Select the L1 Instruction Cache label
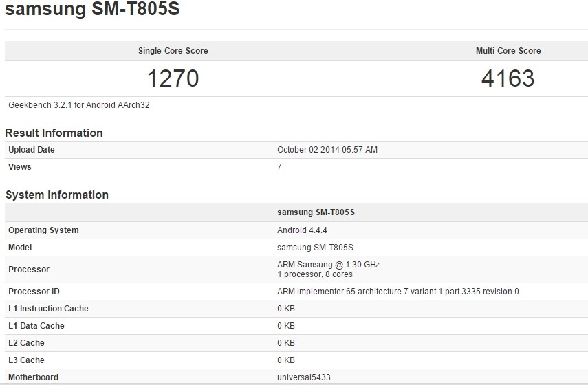Viewport: 588px width, 385px height. point(48,309)
